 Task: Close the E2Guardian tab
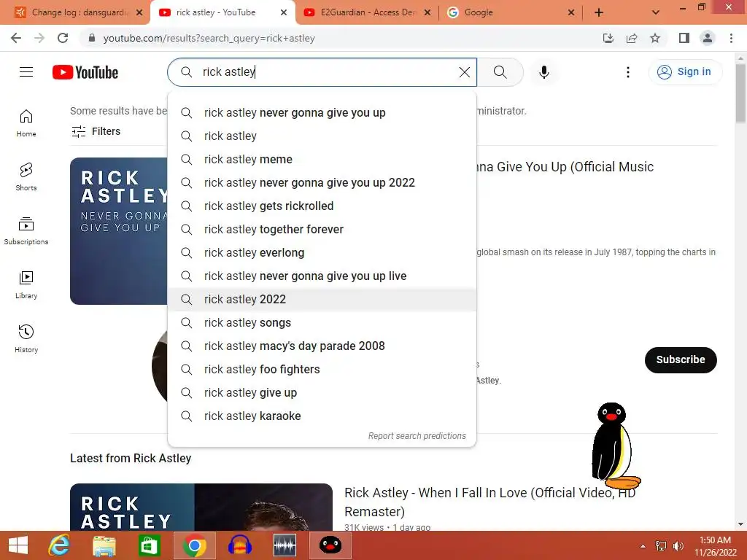tap(427, 12)
